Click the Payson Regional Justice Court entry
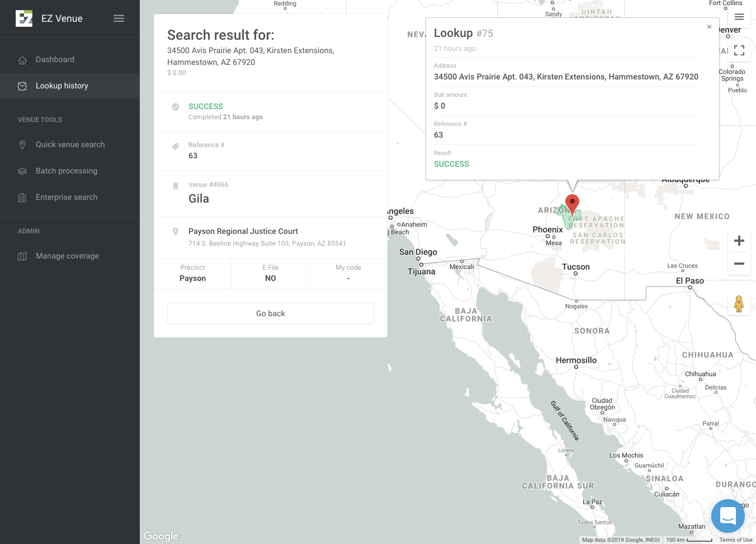Viewport: 756px width, 544px height. [243, 232]
